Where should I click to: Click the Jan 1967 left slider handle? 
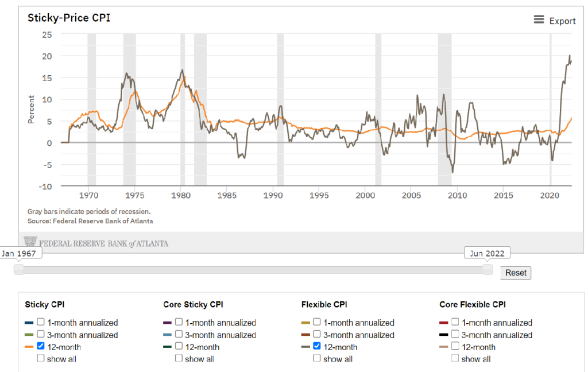click(19, 269)
